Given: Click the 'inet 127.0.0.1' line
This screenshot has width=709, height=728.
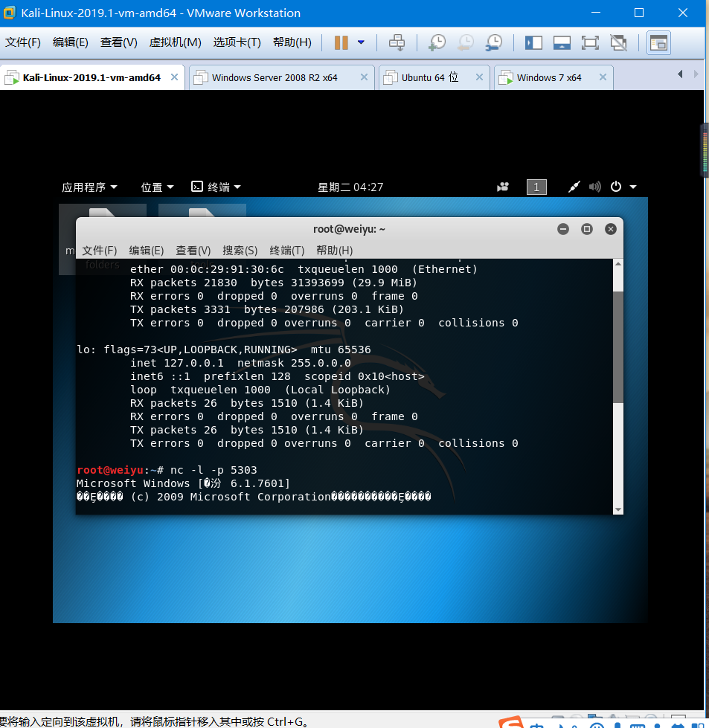Looking at the screenshot, I should tap(240, 363).
